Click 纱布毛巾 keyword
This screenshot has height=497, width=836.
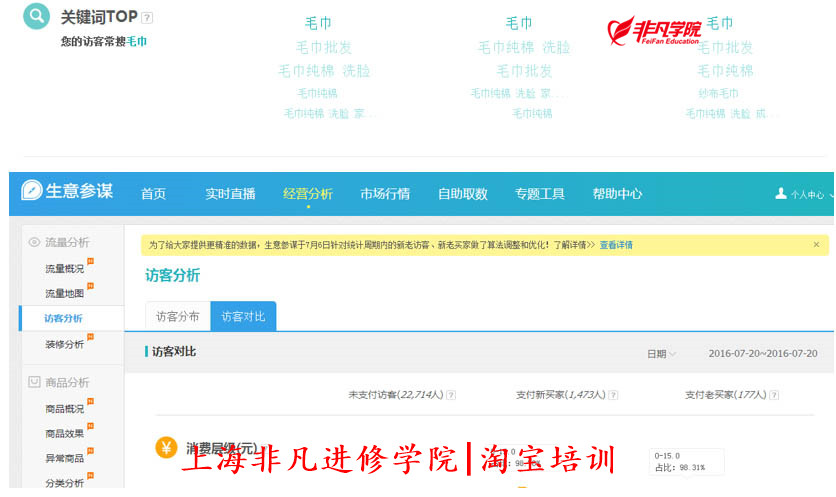(x=718, y=93)
